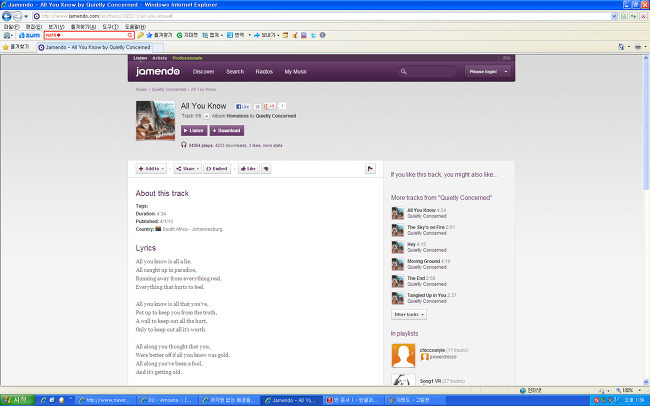Click the header search magnifier icon
This screenshot has width=650, height=406.
403,72
